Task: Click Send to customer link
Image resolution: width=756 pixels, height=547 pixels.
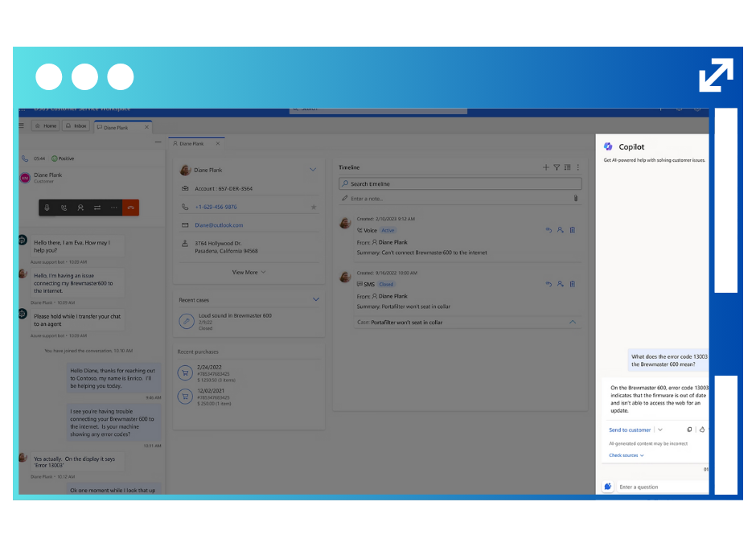Action: 630,430
